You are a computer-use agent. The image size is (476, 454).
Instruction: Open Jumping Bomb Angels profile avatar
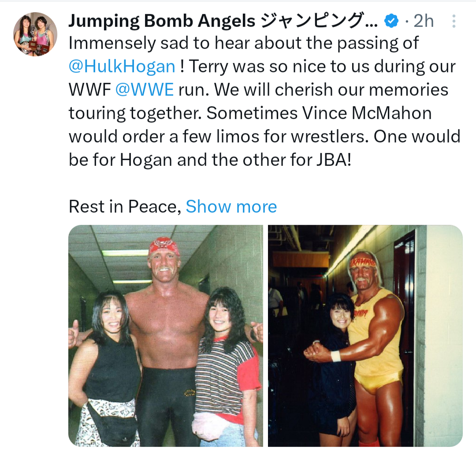(x=35, y=34)
